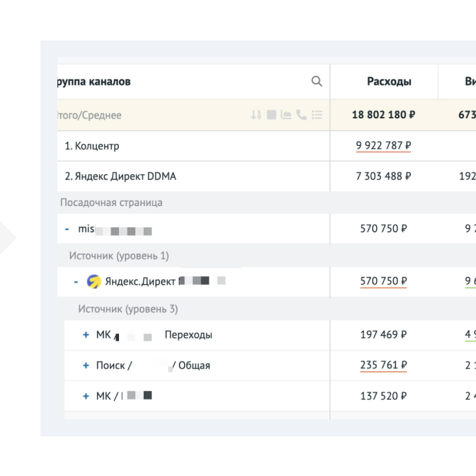Click the Итого/Среднее totals label
The height and width of the screenshot is (476, 476).
pos(89,115)
